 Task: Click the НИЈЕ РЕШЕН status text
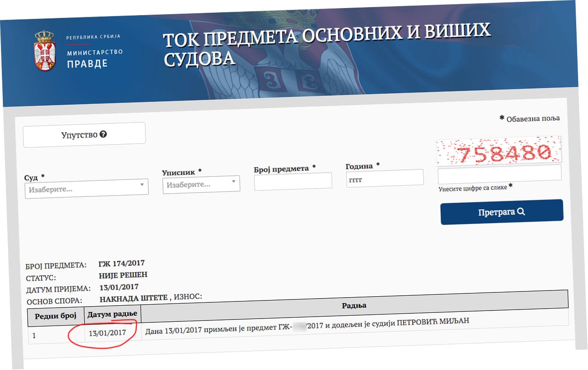(123, 275)
